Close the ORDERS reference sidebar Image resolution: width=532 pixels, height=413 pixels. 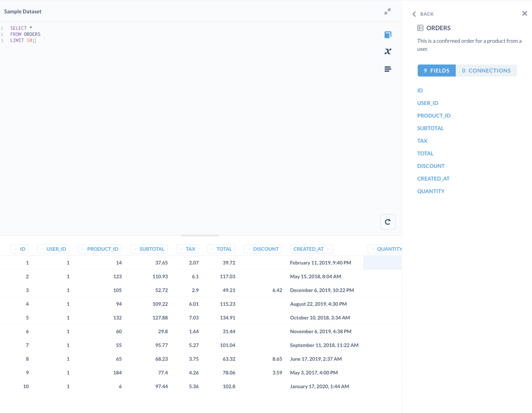[x=524, y=13]
